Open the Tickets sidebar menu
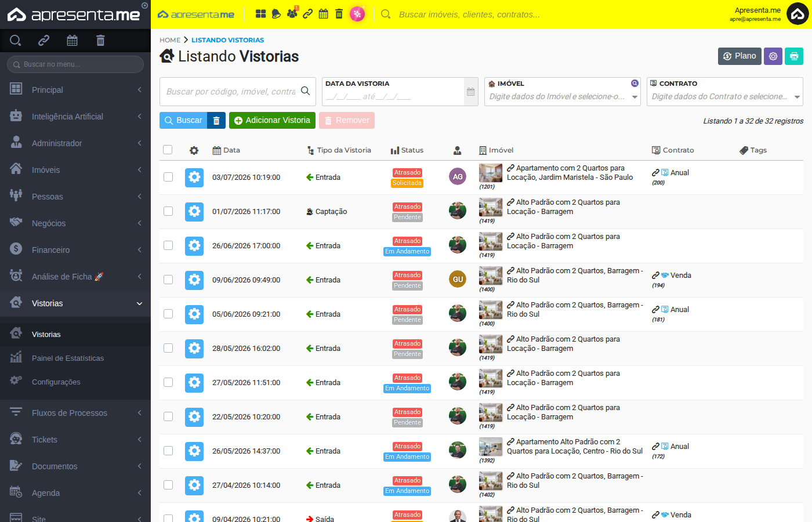The width and height of the screenshot is (812, 522). (x=75, y=440)
